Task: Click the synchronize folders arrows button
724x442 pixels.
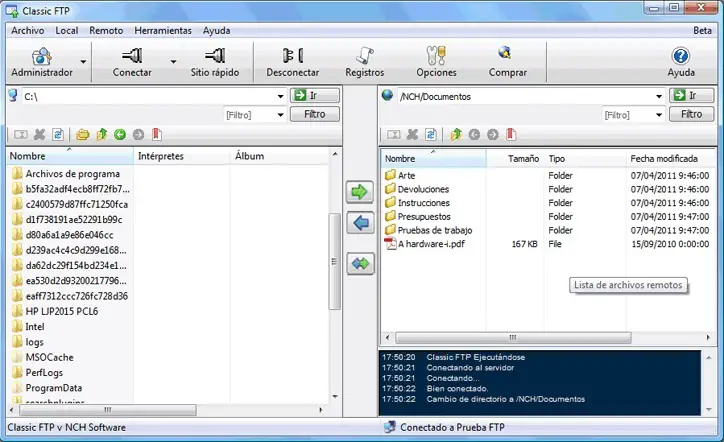Action: tap(359, 263)
